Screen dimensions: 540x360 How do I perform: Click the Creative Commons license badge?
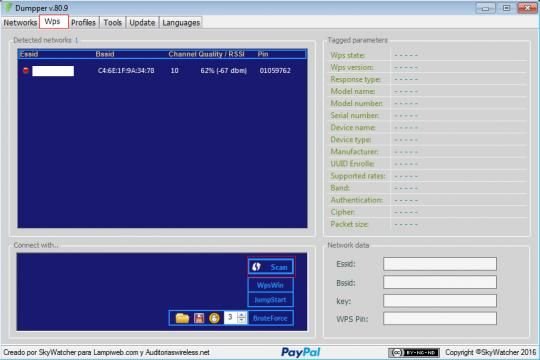coord(414,352)
